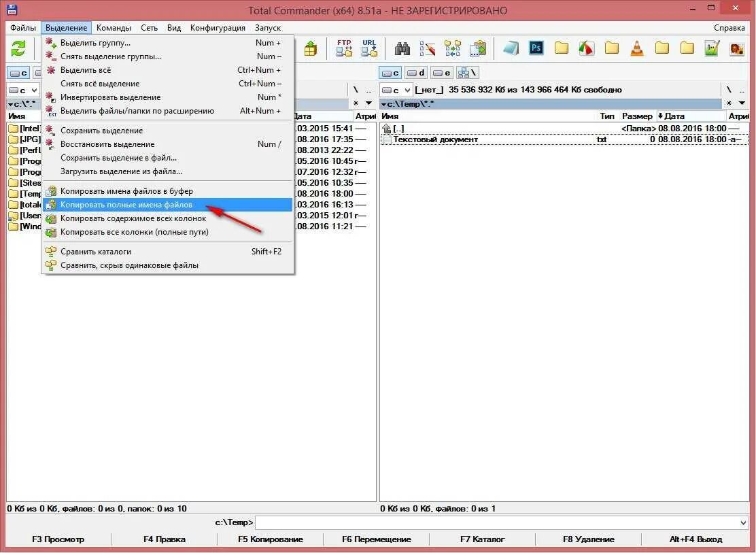Open the Конфигурация menu

coord(218,28)
